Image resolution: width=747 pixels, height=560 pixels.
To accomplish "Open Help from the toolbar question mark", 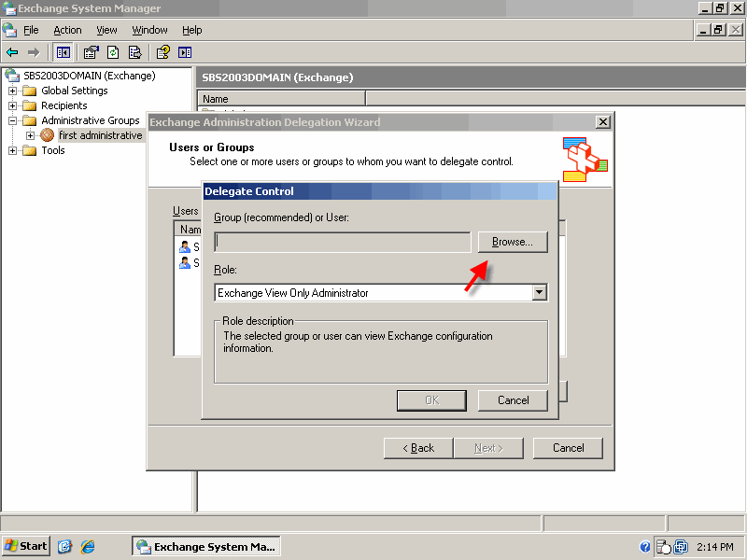I will 162,52.
